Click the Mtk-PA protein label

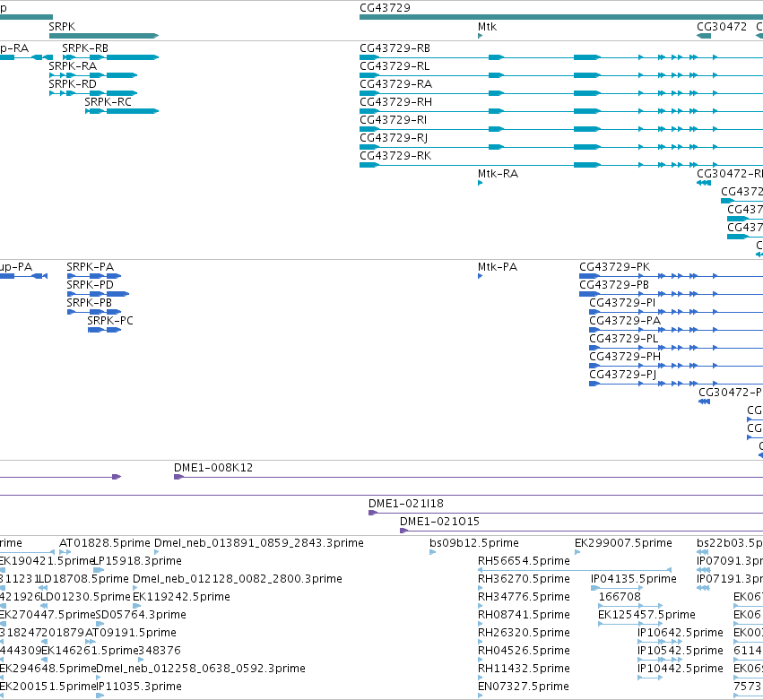click(x=498, y=267)
